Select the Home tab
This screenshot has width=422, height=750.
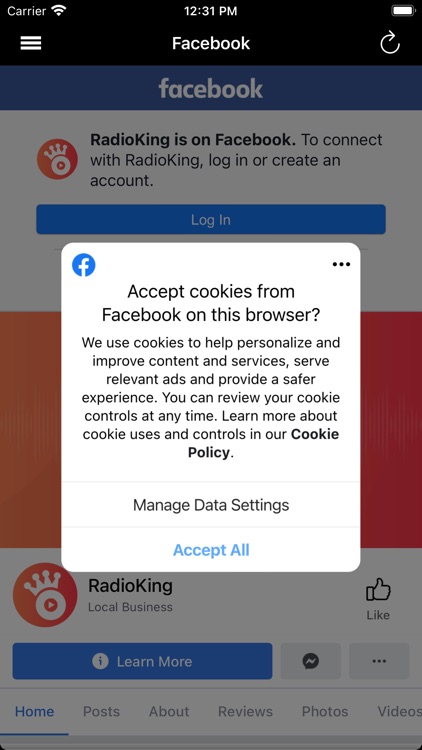[x=34, y=711]
